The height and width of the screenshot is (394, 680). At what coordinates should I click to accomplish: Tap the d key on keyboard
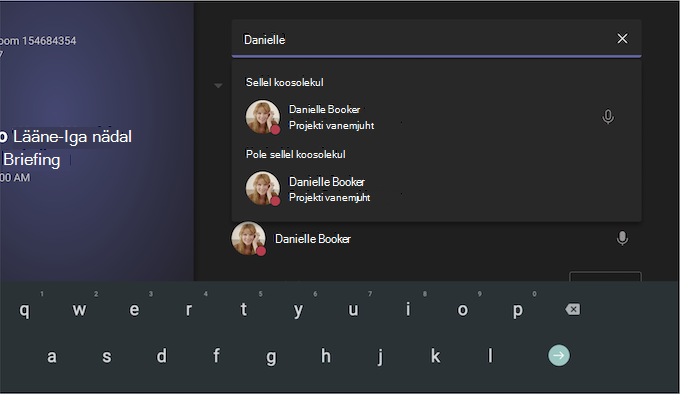[x=161, y=356]
